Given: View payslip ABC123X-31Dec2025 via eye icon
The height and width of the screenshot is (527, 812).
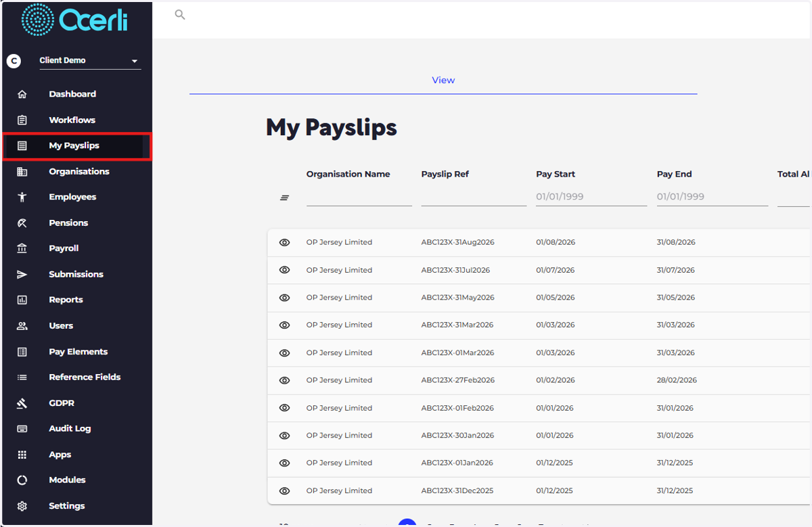Looking at the screenshot, I should pos(285,490).
